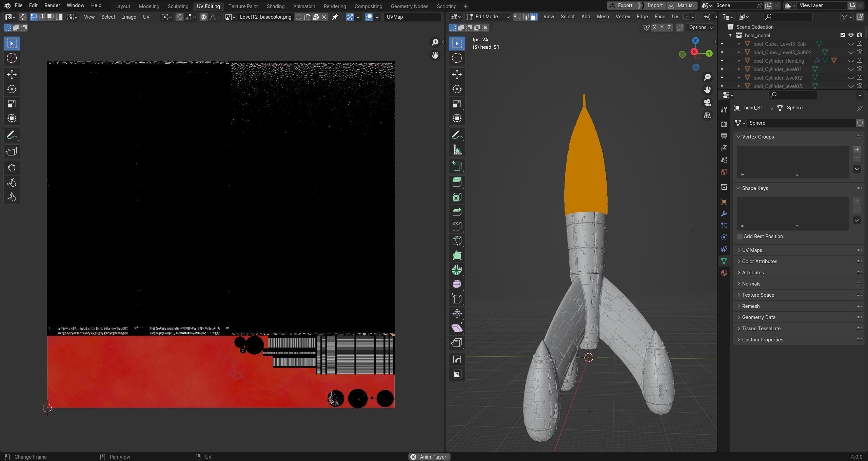Open the Mesh menu in viewport header
Viewport: 868px width, 461px height.
[603, 17]
